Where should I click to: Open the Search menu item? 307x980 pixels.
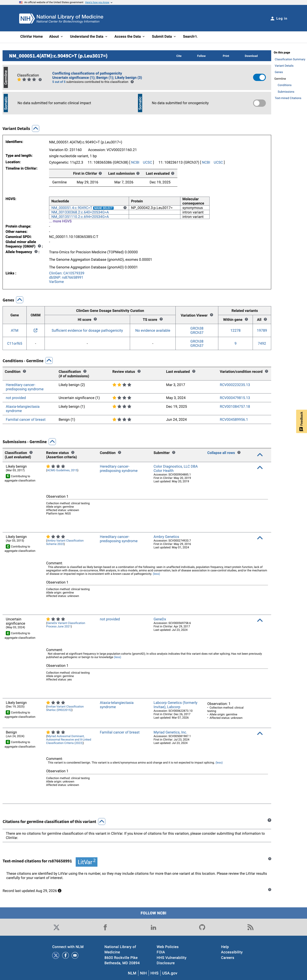[190, 36]
